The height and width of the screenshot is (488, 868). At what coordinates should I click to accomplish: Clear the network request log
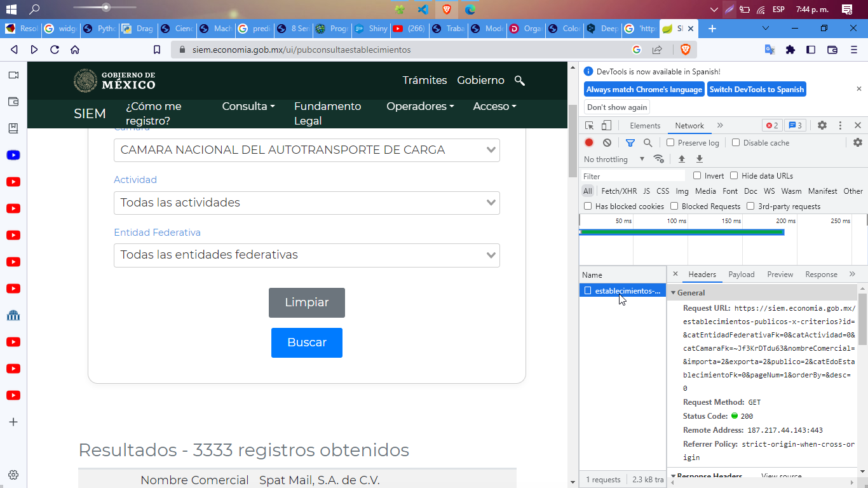click(x=607, y=142)
